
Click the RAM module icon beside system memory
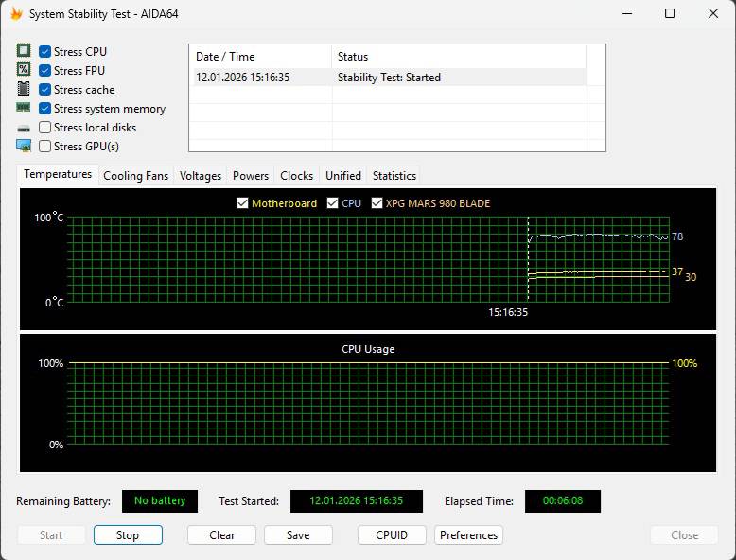24,108
